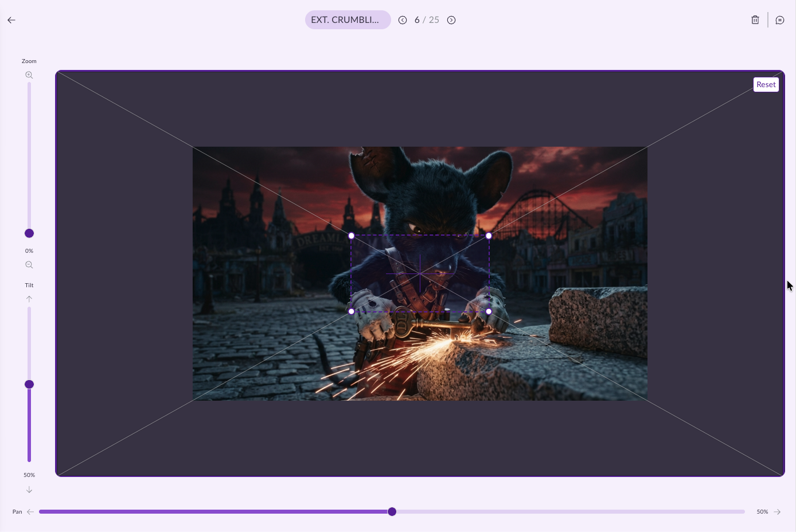The width and height of the screenshot is (796, 532).
Task: Click the tilt down arrow icon
Action: pos(29,490)
